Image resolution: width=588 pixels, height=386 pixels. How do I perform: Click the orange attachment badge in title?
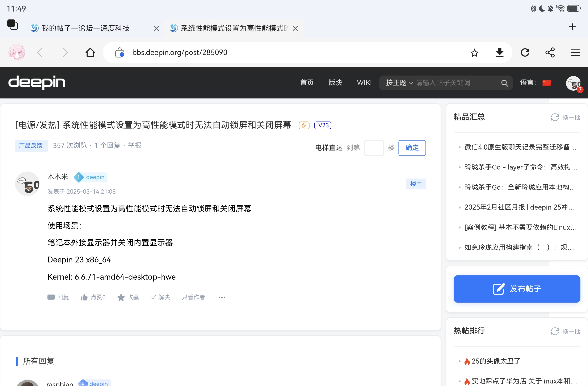click(304, 125)
